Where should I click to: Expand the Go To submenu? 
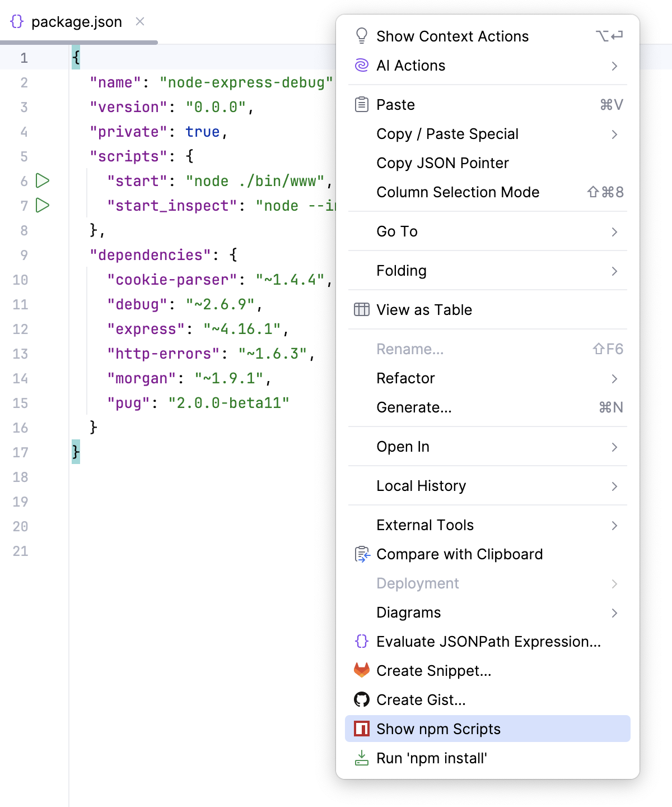pyautogui.click(x=615, y=231)
